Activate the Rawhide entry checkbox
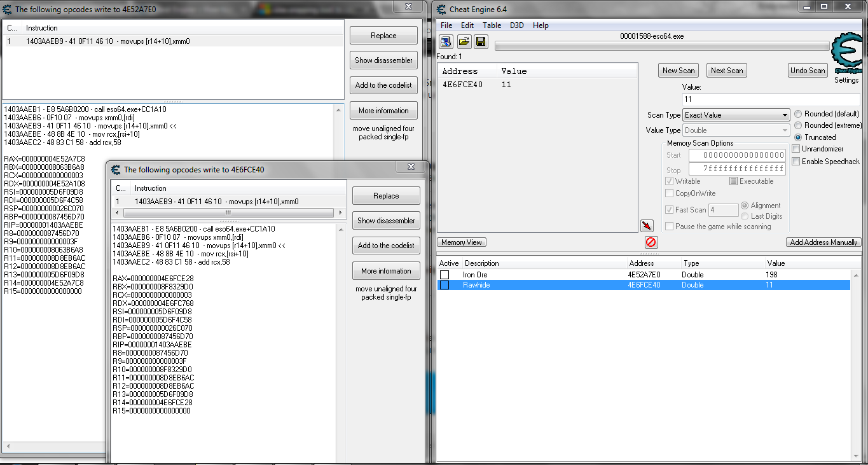The image size is (868, 465). pos(444,285)
